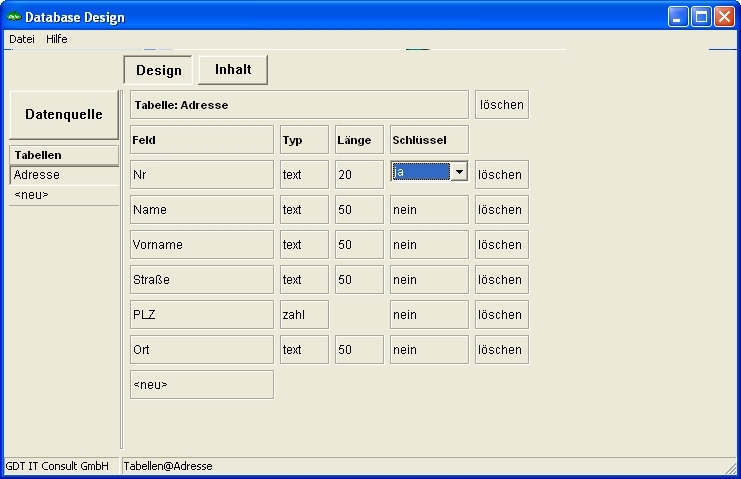The height and width of the screenshot is (479, 741).
Task: Open the Hilfe menu
Action: (x=57, y=39)
